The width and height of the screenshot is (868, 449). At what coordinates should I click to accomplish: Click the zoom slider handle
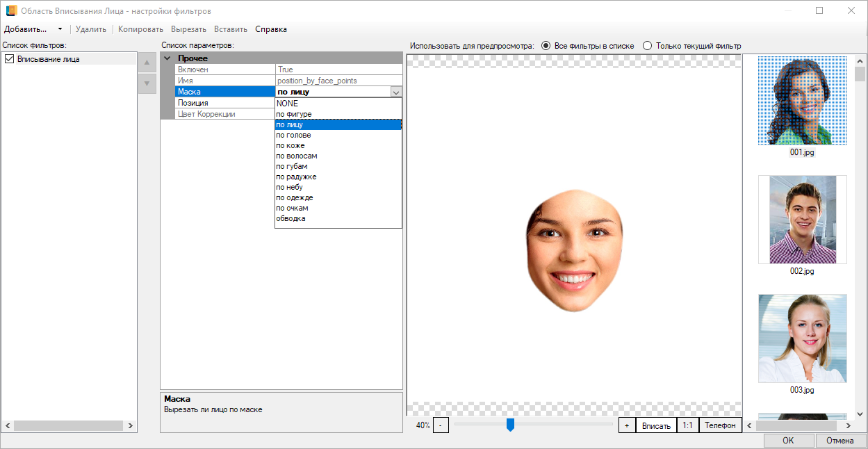click(x=510, y=425)
